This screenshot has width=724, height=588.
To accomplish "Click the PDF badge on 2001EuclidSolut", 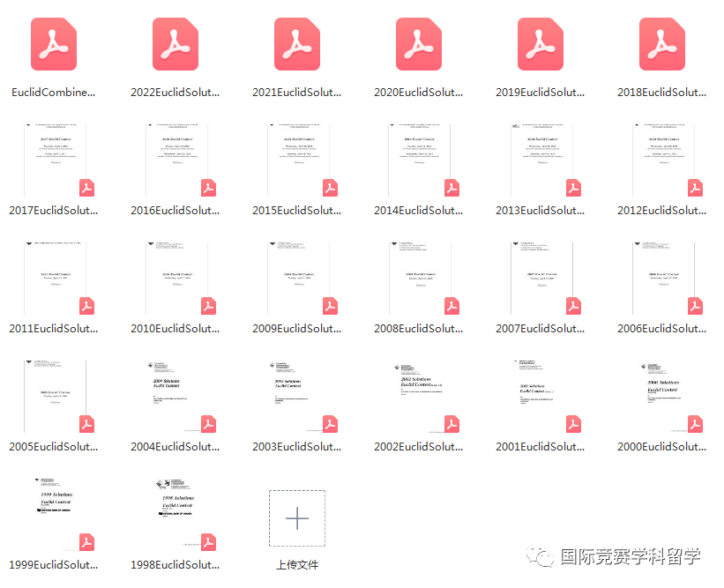I will click(573, 424).
